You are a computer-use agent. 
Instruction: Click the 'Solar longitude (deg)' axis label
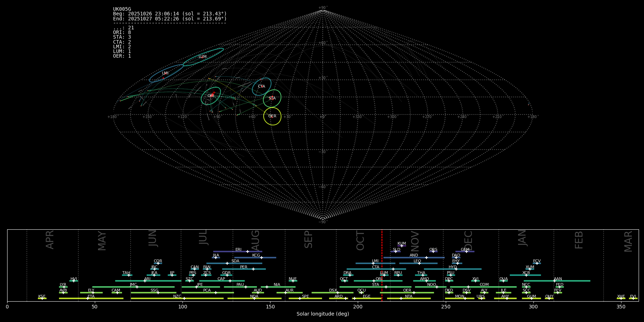point(323,314)
